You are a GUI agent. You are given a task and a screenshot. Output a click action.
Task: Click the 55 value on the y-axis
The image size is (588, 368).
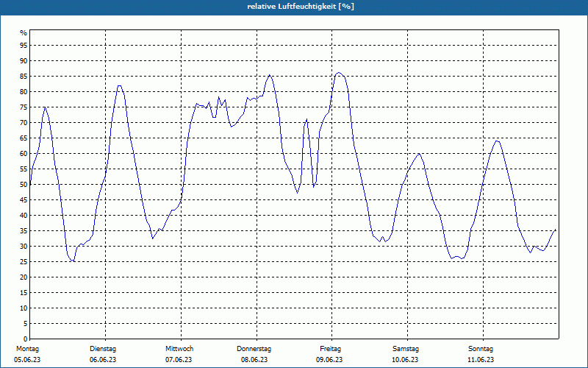click(x=24, y=169)
